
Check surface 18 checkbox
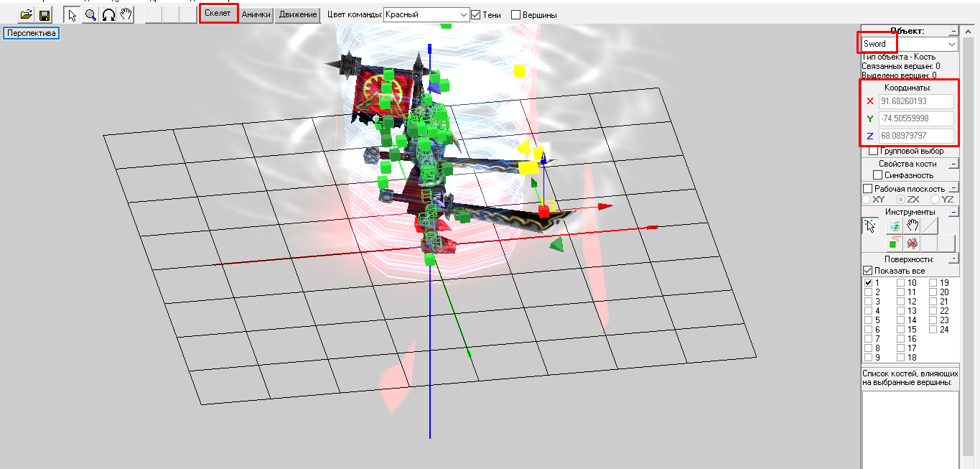tap(901, 358)
